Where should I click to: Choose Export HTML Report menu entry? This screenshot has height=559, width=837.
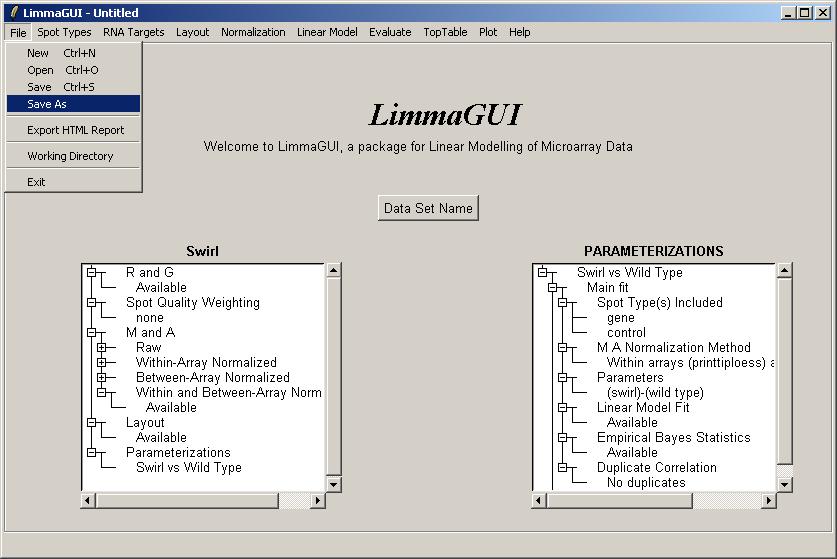[75, 130]
